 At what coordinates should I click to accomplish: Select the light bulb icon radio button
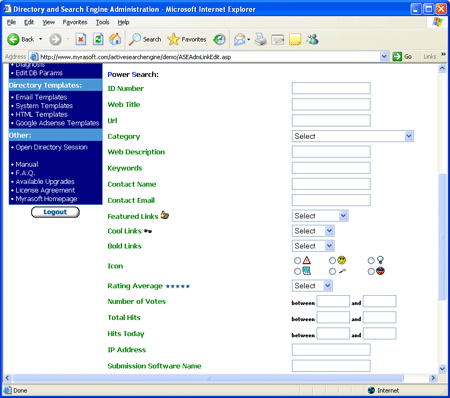371,260
